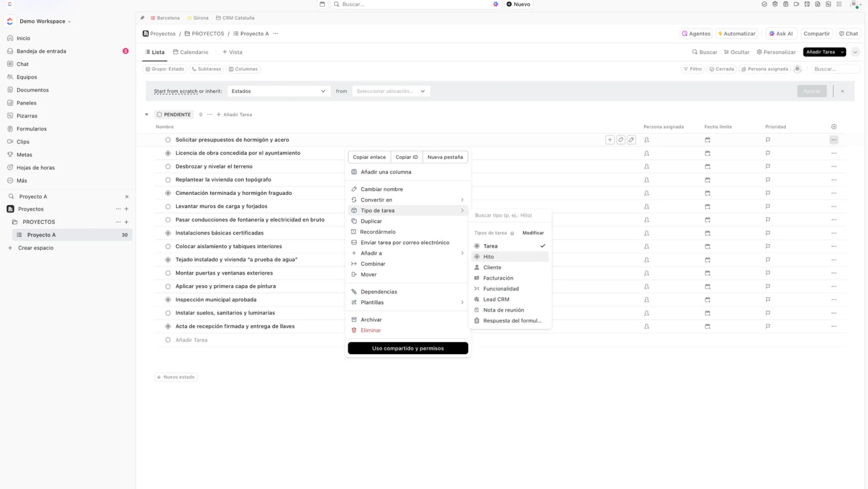
Task: Select Hito as the task type
Action: tap(488, 256)
